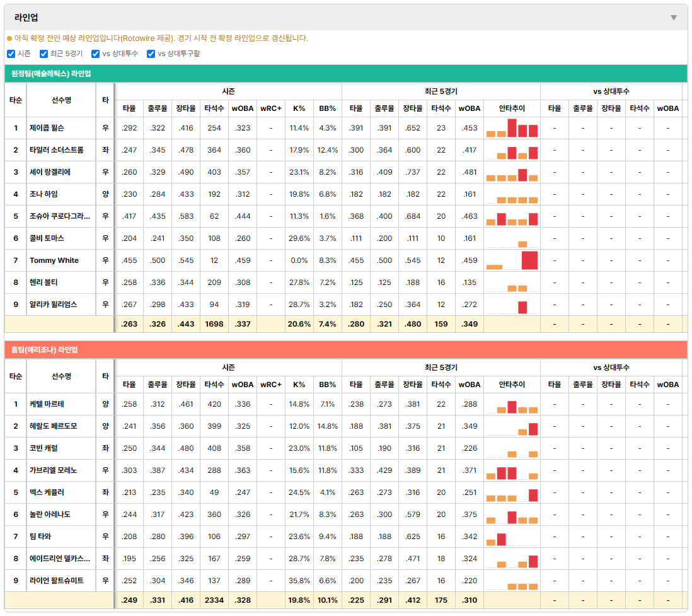Toggle the vs 상대투구팔 checkbox

coord(151,54)
